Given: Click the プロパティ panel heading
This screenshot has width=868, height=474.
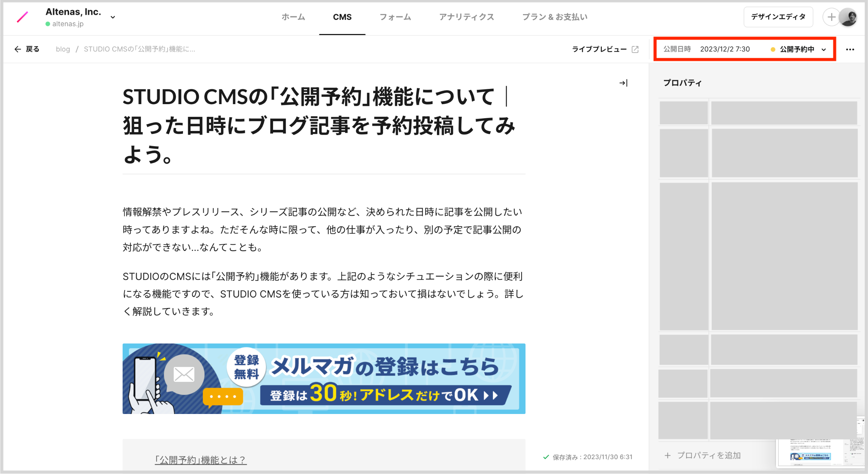Looking at the screenshot, I should (x=682, y=83).
